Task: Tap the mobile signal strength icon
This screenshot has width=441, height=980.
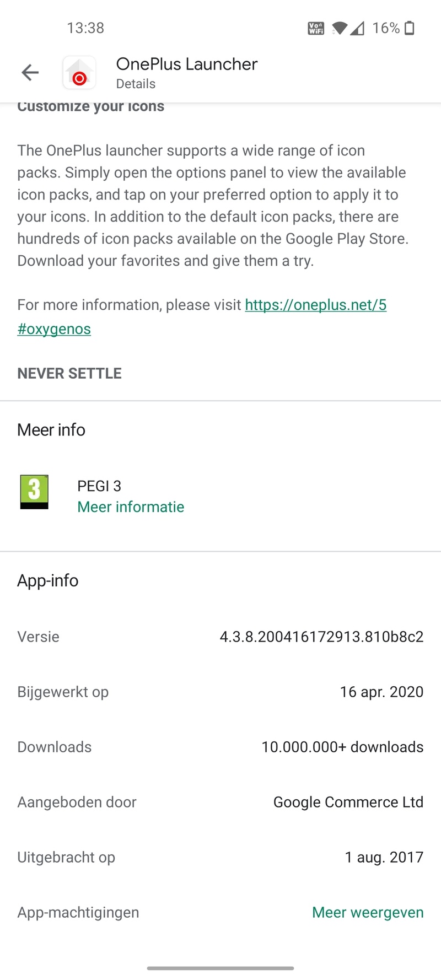Action: coord(357,29)
